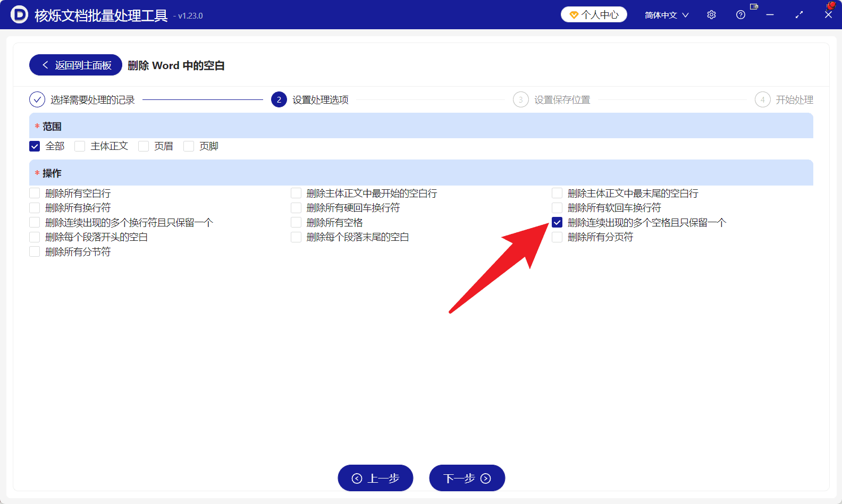Toggle fullscreen with the expand arrows icon
Screen dimensions: 842x504
pyautogui.click(x=799, y=15)
